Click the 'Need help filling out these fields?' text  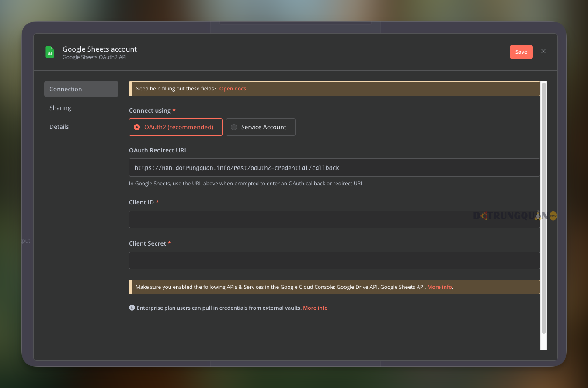[176, 89]
